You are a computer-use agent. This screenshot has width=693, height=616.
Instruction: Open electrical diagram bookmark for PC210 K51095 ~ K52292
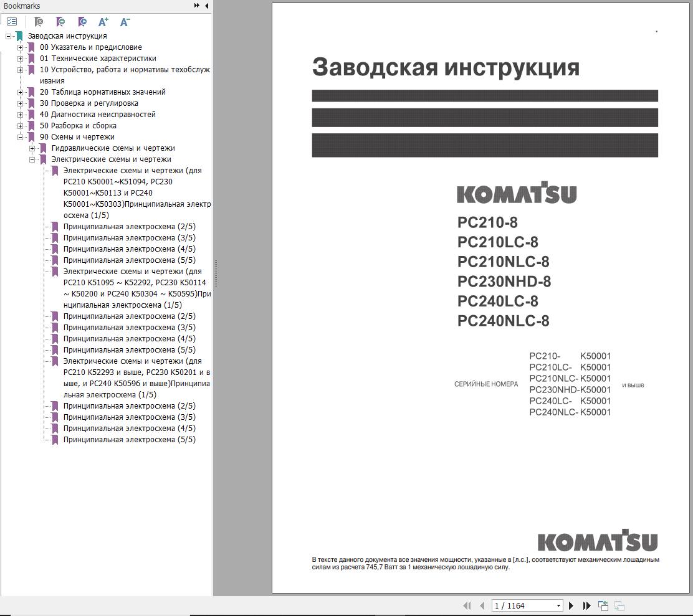click(x=136, y=288)
